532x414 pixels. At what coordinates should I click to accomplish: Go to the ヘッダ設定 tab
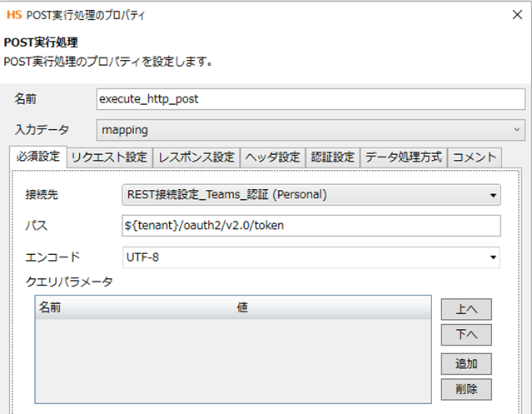[x=271, y=157]
